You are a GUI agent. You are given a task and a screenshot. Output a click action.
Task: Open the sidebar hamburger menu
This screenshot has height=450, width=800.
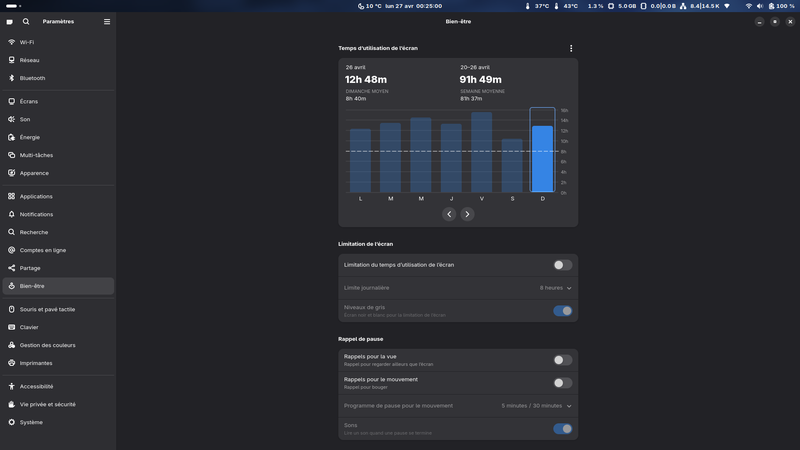pyautogui.click(x=107, y=21)
